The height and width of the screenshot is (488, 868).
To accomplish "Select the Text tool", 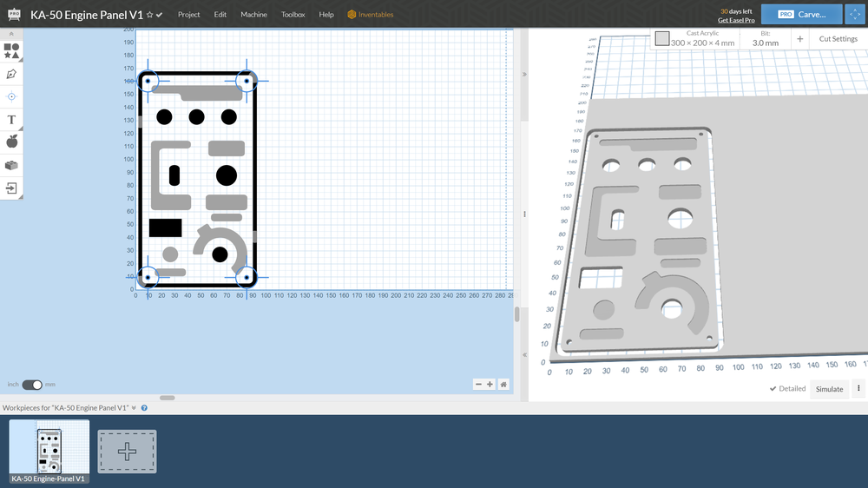I will click(x=11, y=120).
